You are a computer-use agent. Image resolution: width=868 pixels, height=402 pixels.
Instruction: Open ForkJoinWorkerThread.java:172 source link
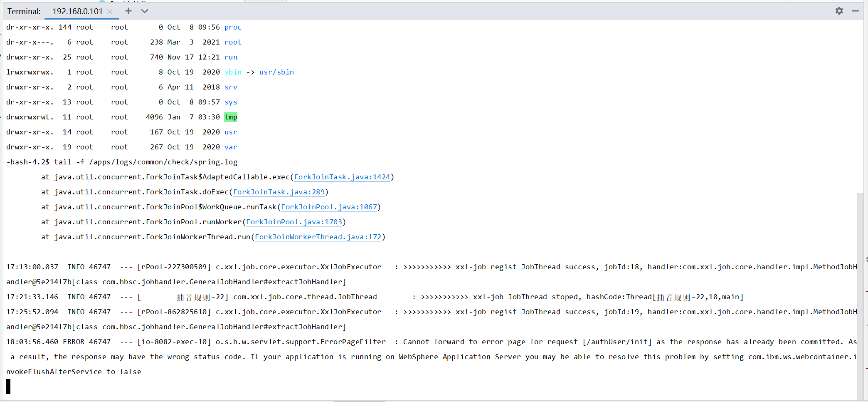tap(318, 237)
